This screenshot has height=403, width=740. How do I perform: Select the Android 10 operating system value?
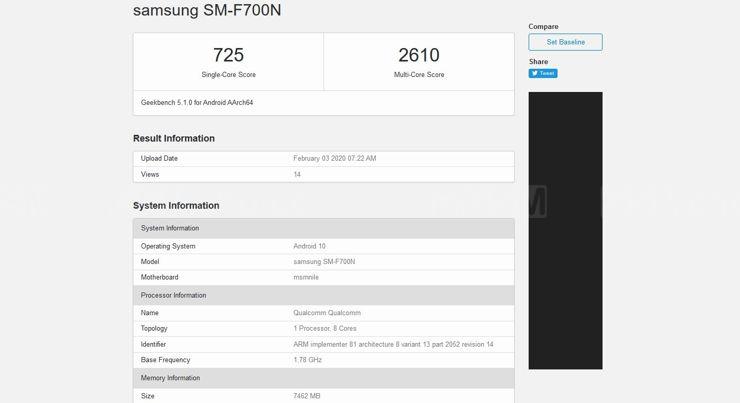tap(309, 246)
